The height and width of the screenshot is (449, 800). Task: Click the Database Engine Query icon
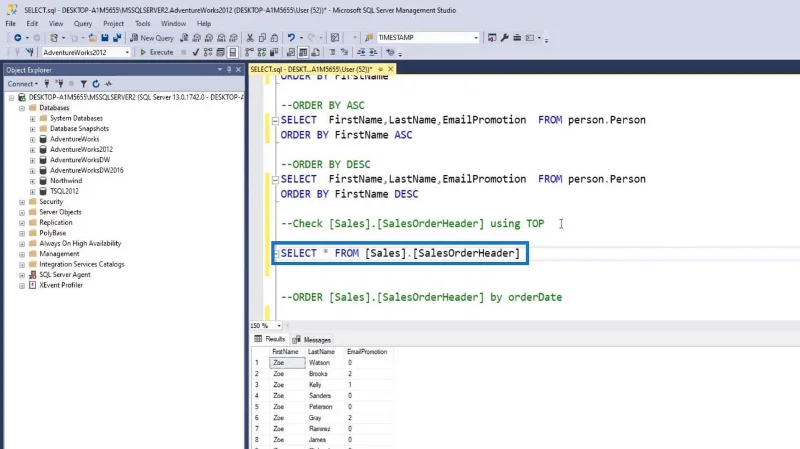pyautogui.click(x=184, y=38)
